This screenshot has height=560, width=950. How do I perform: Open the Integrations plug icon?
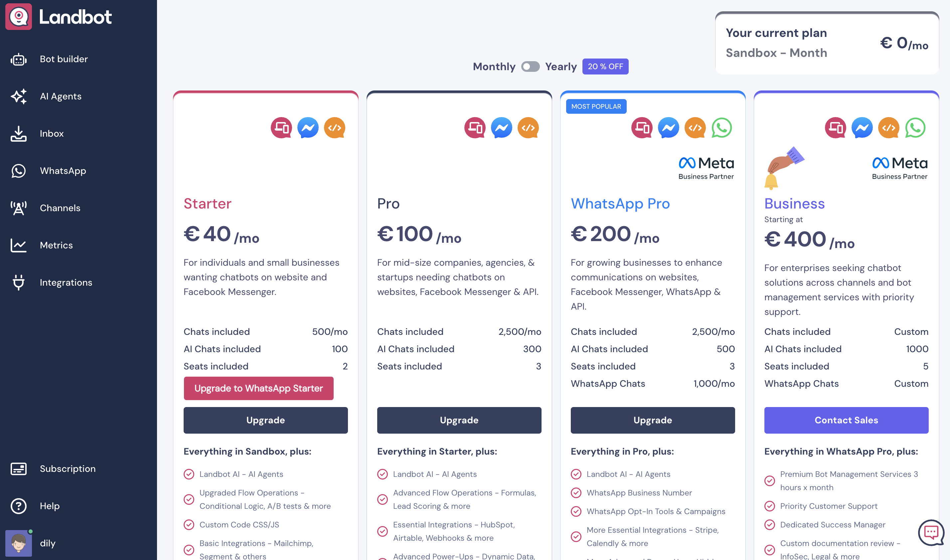(19, 282)
